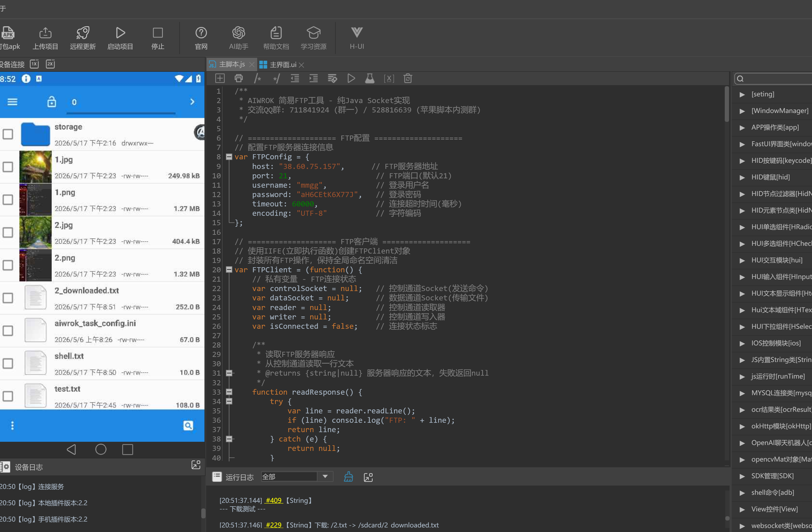Click the #229 log line link
The image size is (812, 532).
(274, 525)
